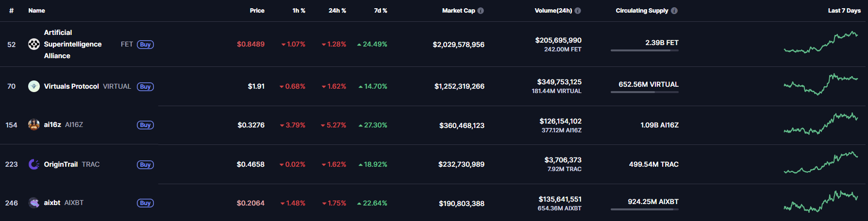The image size is (868, 221).
Task: Sort table by 7d % column
Action: pos(381,11)
